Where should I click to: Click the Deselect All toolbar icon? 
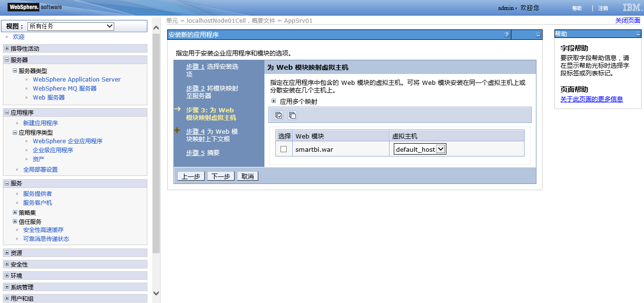(292, 115)
